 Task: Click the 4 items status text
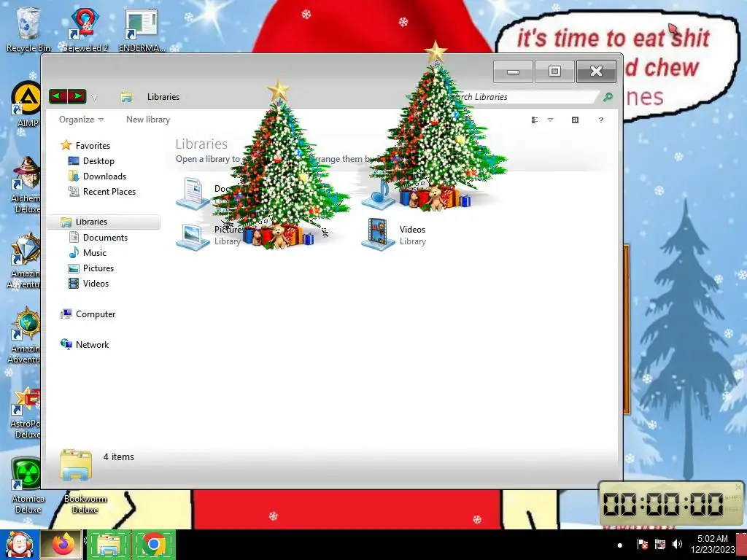pos(119,456)
